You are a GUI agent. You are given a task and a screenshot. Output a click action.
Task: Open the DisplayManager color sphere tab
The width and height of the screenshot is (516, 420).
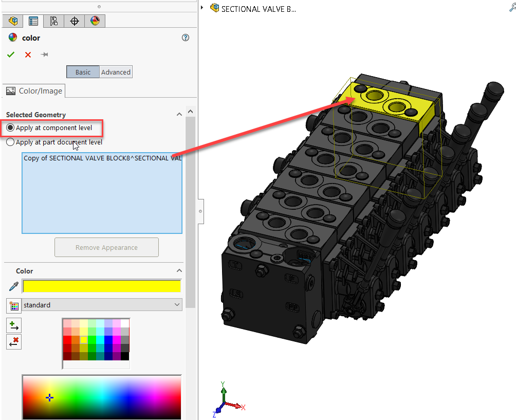95,21
